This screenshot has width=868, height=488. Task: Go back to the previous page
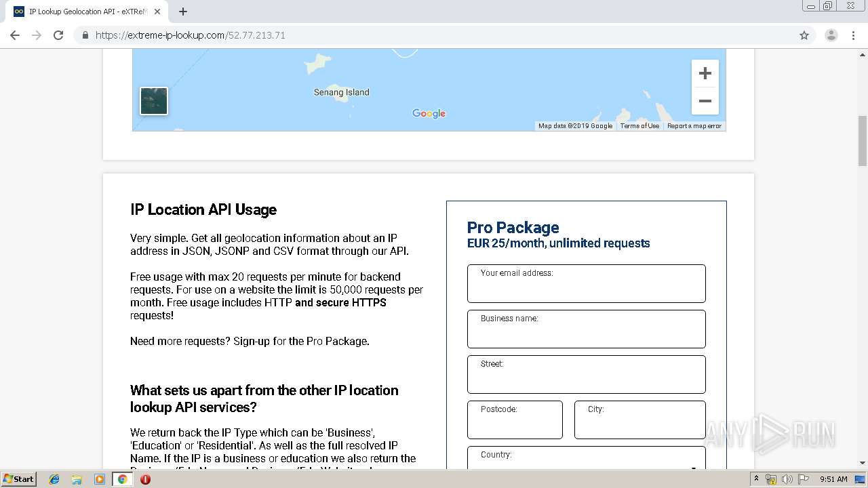point(15,35)
